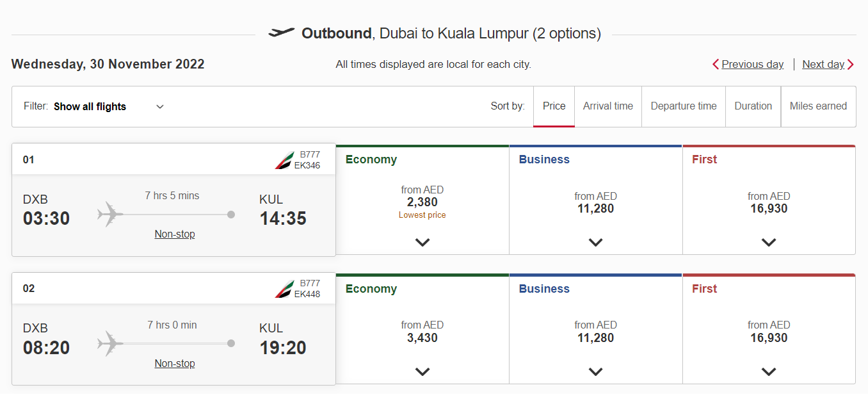The image size is (868, 415).
Task: Click the right chevron beside Next day
Action: click(851, 64)
